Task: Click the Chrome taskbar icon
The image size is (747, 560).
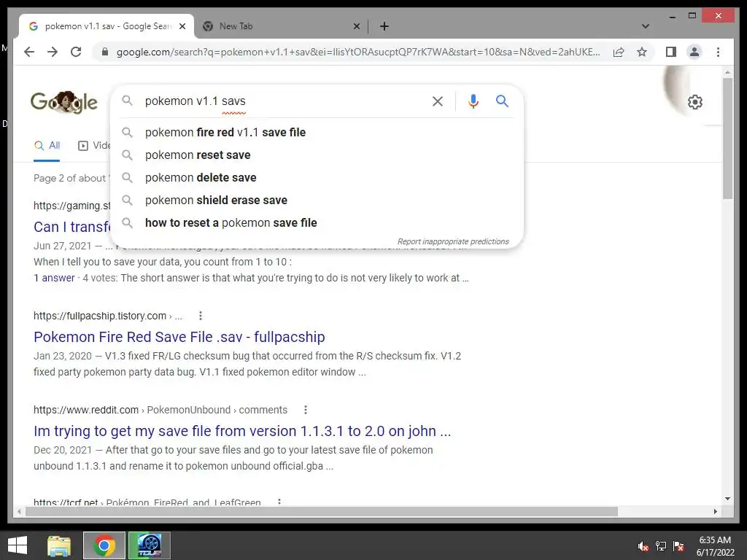Action: click(104, 545)
